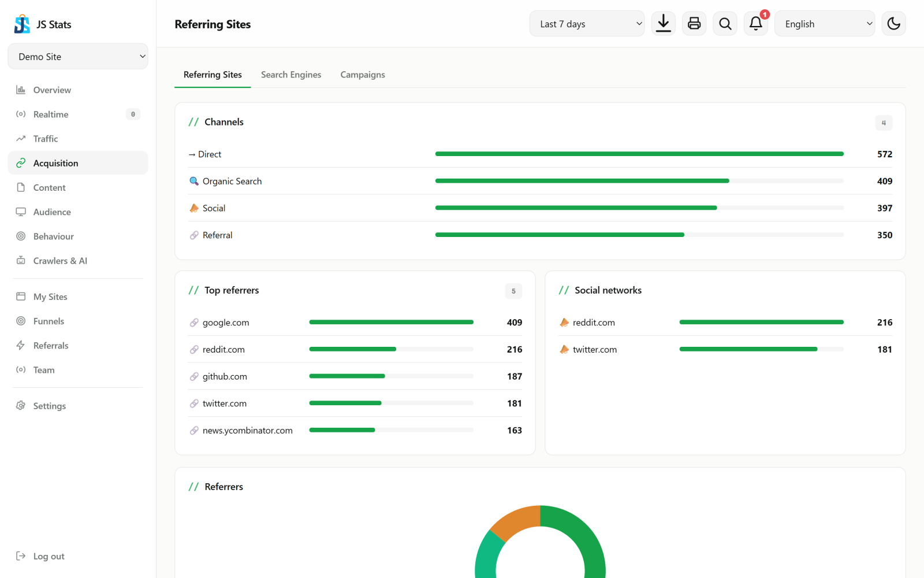Click reddit.com megaphone icon in Social networks

[x=564, y=323]
